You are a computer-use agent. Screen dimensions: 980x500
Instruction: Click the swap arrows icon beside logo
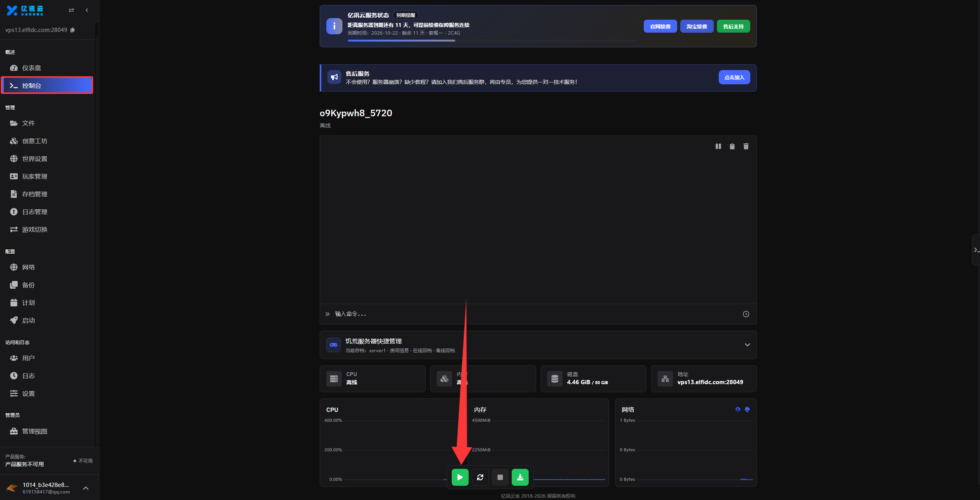click(x=71, y=10)
